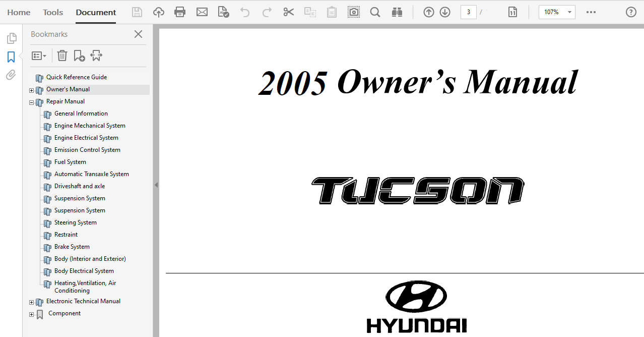Go to the next page with down arrow
Viewport: 644px width, 337px height.
tap(445, 12)
